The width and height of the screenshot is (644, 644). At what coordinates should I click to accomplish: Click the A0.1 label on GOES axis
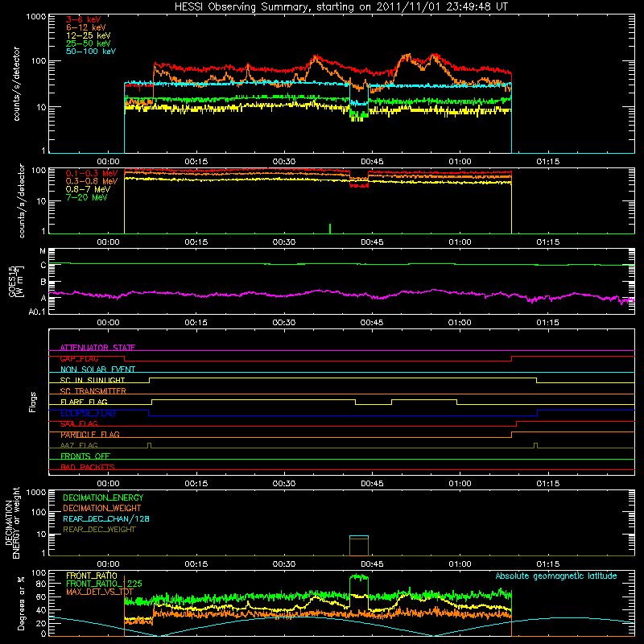tap(37, 312)
